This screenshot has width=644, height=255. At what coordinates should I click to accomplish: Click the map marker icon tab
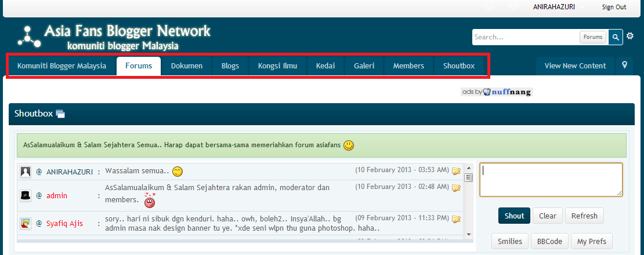tap(624, 65)
